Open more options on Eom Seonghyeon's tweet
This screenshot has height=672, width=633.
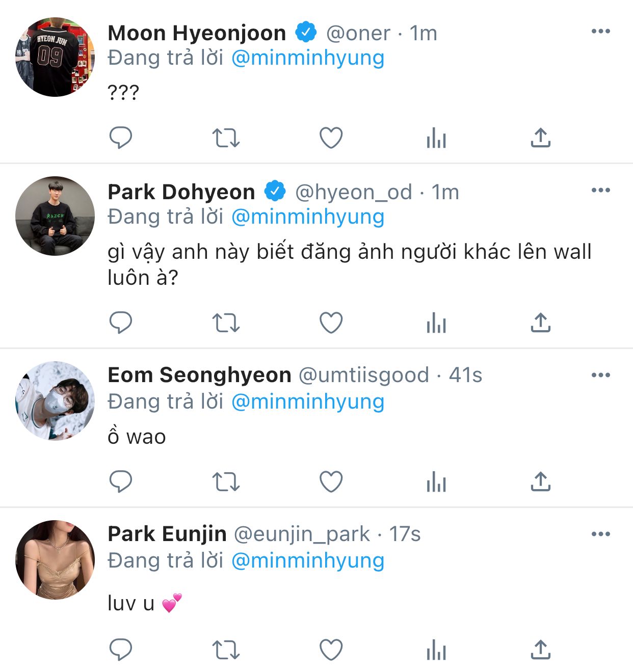click(x=601, y=375)
